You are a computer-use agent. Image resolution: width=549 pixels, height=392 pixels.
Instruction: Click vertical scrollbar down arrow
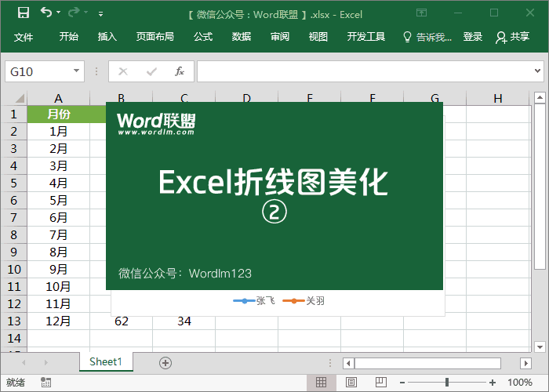540,347
